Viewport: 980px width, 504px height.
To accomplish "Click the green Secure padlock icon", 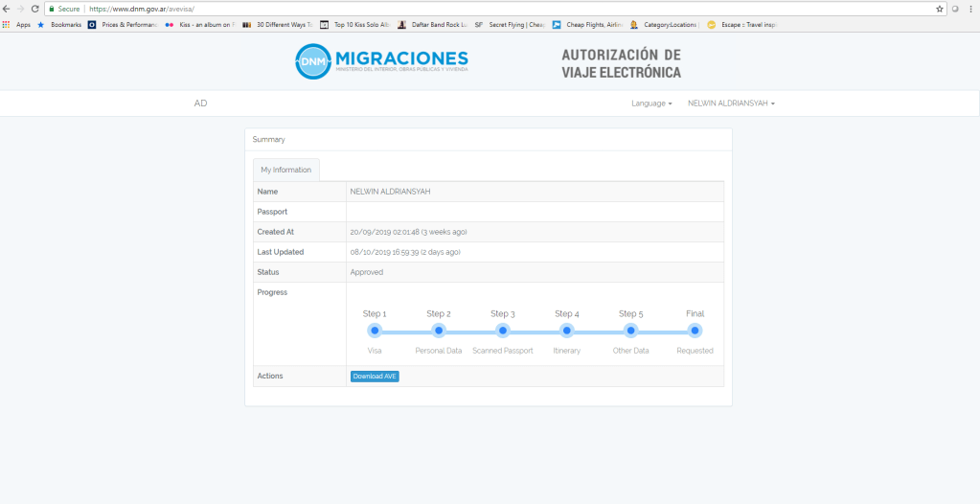I will point(52,9).
